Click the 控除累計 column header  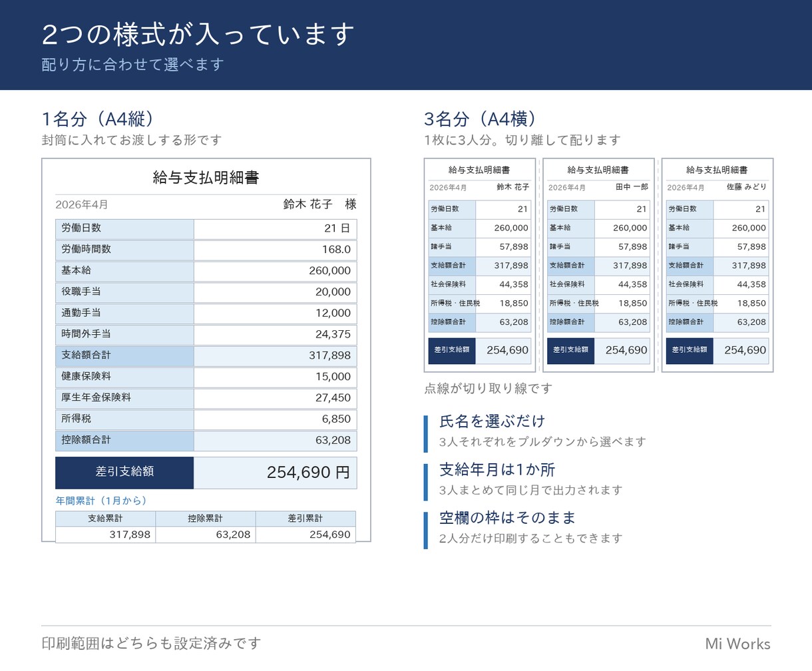[206, 519]
